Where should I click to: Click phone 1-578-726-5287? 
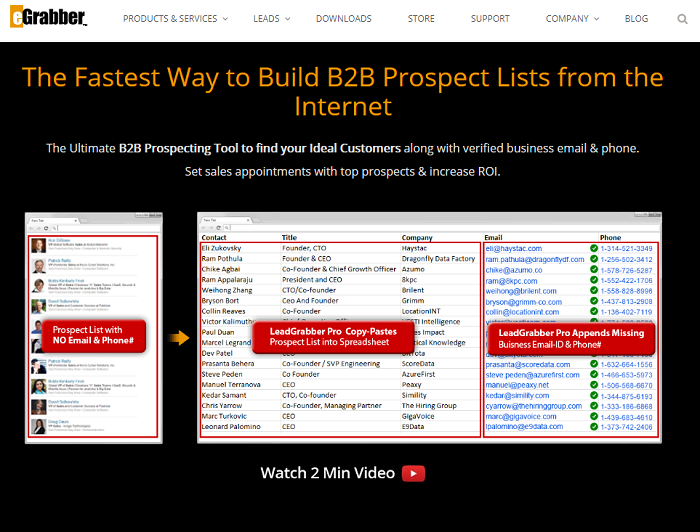tap(626, 270)
